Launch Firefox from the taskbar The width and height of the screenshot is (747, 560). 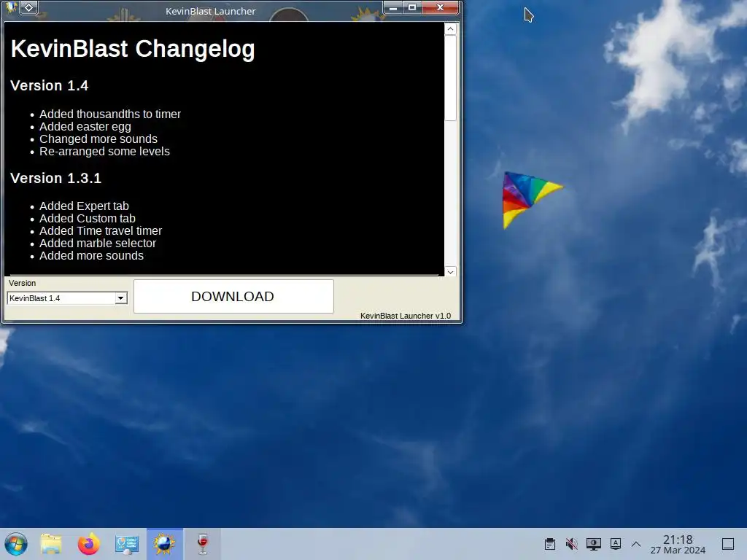(x=88, y=544)
